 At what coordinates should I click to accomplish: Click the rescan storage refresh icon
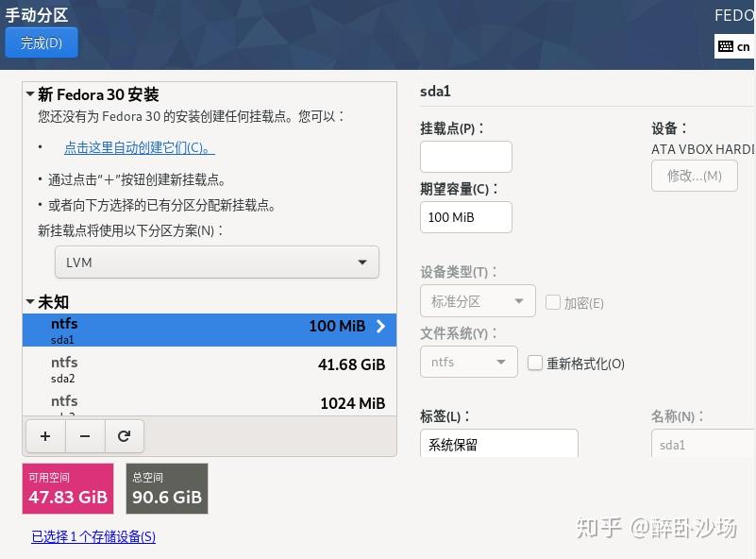(x=124, y=435)
